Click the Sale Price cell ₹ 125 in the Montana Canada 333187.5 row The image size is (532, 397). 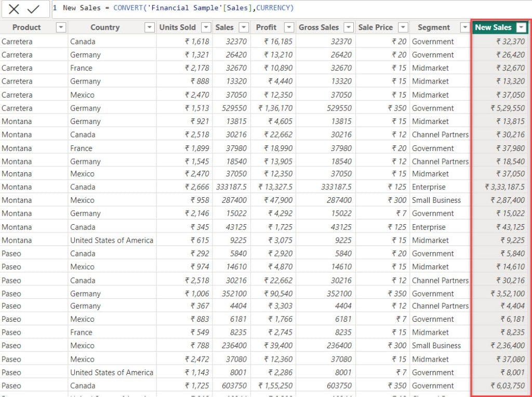[382, 187]
